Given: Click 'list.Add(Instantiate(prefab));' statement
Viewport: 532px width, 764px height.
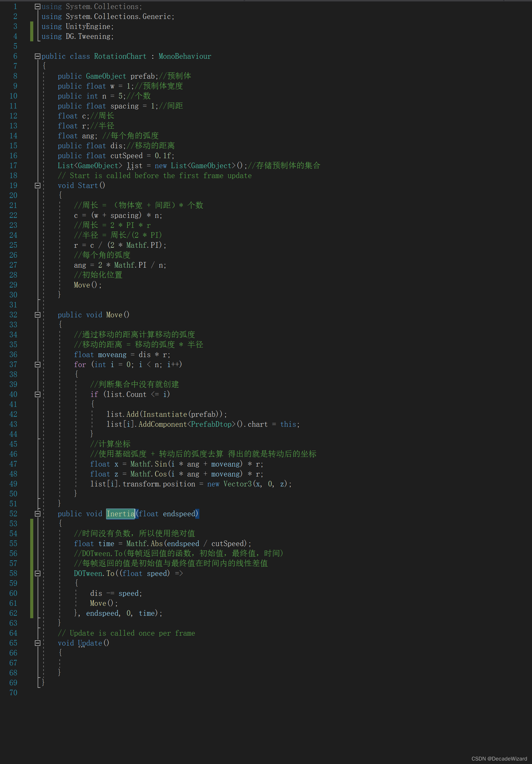Looking at the screenshot, I should pyautogui.click(x=167, y=414).
